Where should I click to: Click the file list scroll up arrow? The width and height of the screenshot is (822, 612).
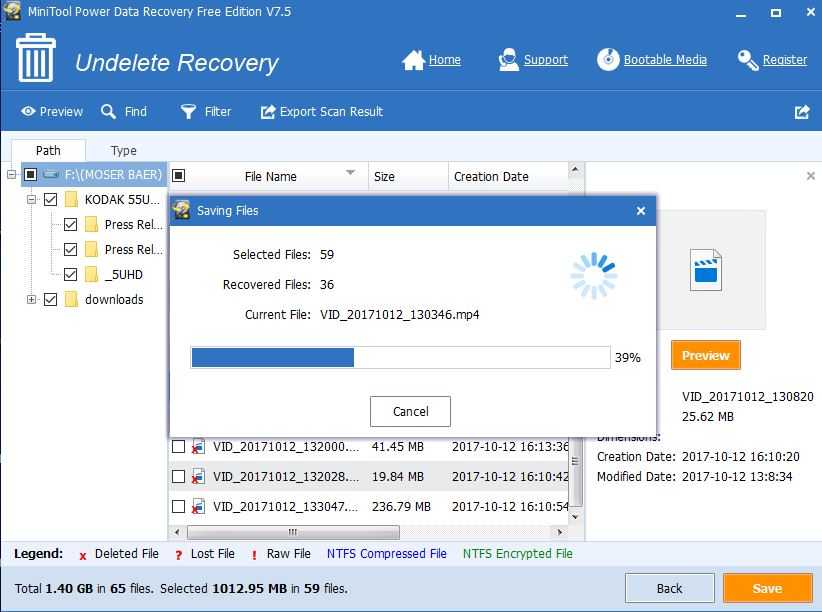[x=575, y=169]
